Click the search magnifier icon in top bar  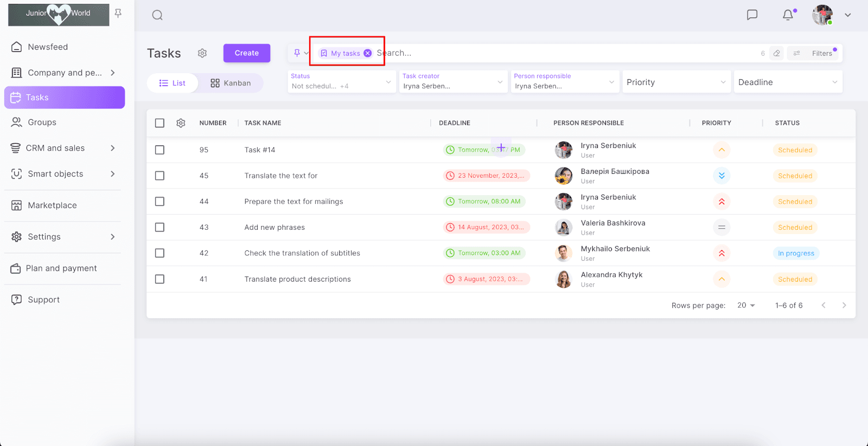coord(157,15)
